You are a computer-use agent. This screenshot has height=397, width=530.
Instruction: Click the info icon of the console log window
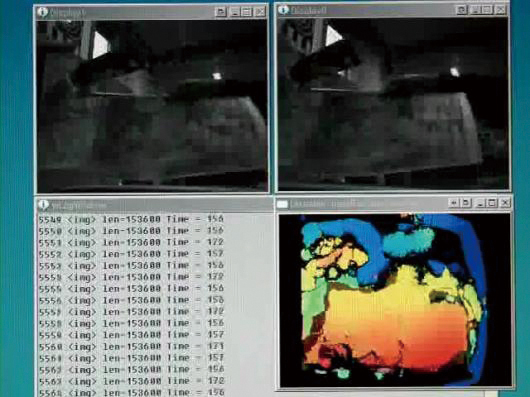coord(44,205)
